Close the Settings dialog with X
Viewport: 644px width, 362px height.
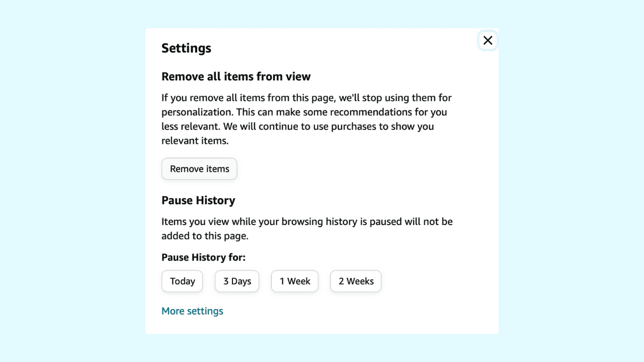[x=488, y=41]
